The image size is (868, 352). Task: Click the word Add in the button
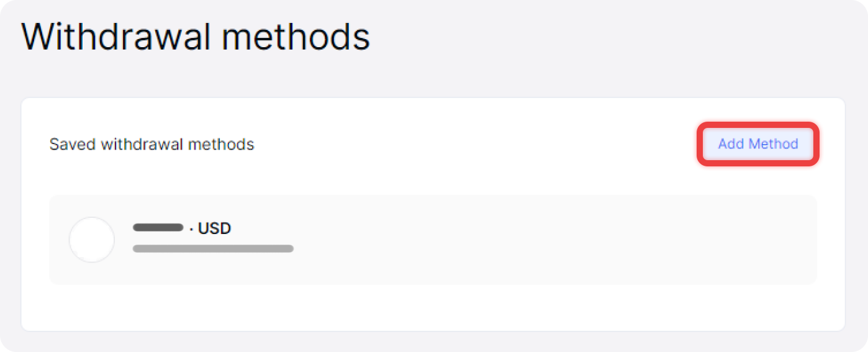(731, 144)
